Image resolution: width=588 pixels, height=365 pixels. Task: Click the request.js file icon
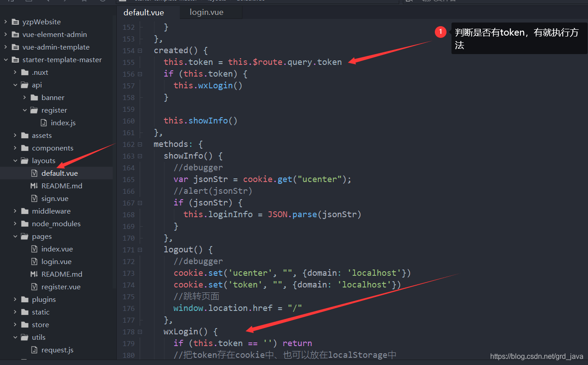pos(34,350)
